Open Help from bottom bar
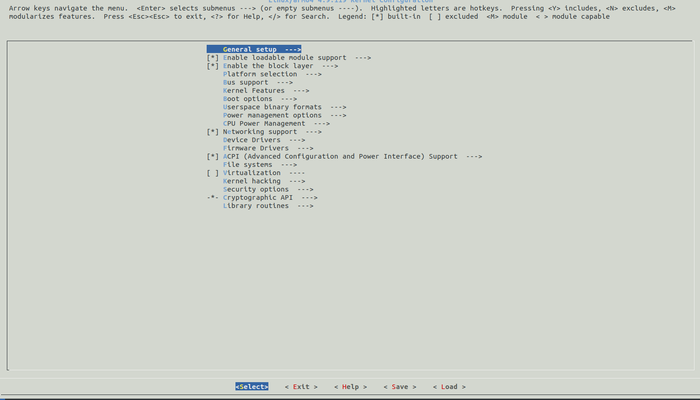The height and width of the screenshot is (400, 700). 350,387
